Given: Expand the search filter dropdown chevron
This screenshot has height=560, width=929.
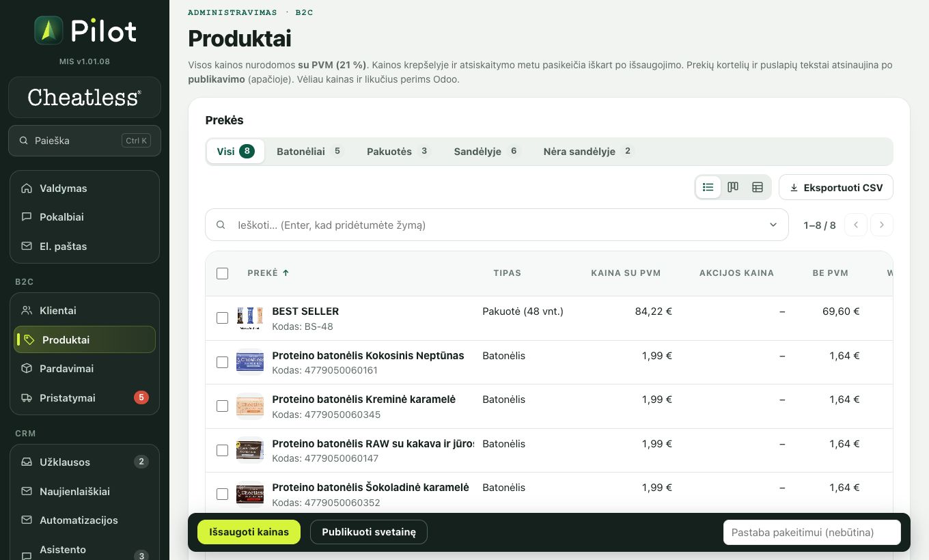Looking at the screenshot, I should coord(773,225).
